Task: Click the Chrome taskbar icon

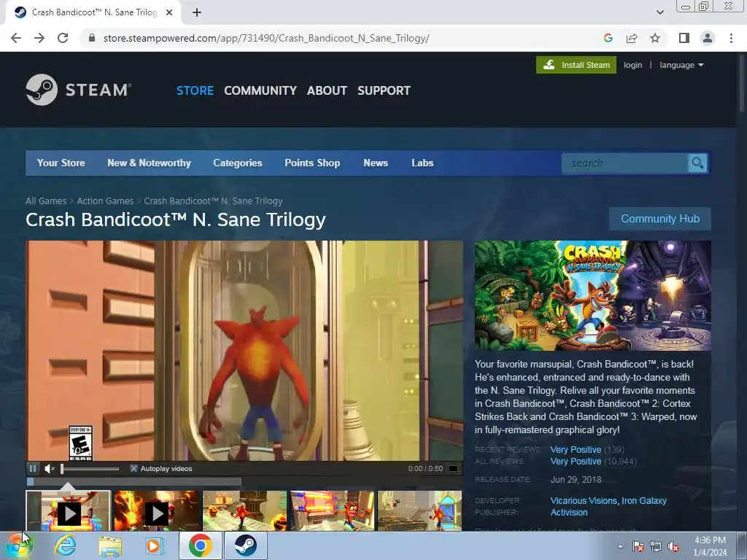Action: point(200,545)
